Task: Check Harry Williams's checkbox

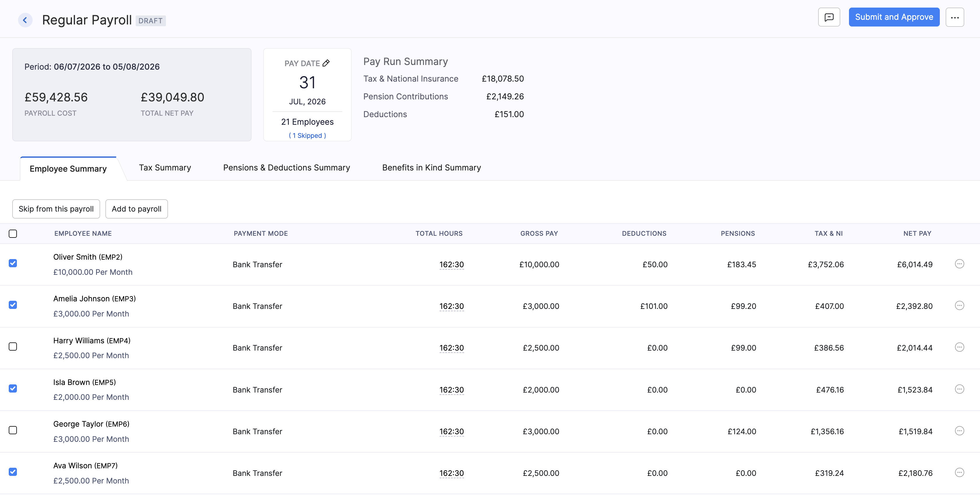Action: point(13,347)
